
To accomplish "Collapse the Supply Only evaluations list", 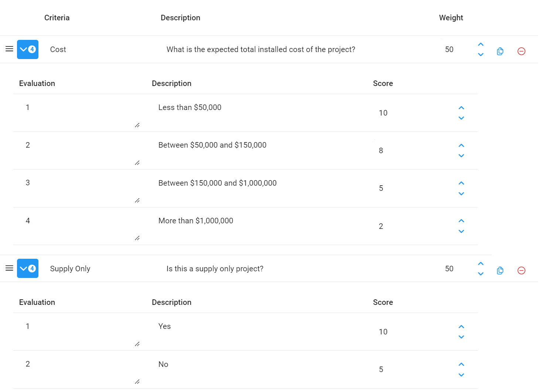I will [x=28, y=268].
